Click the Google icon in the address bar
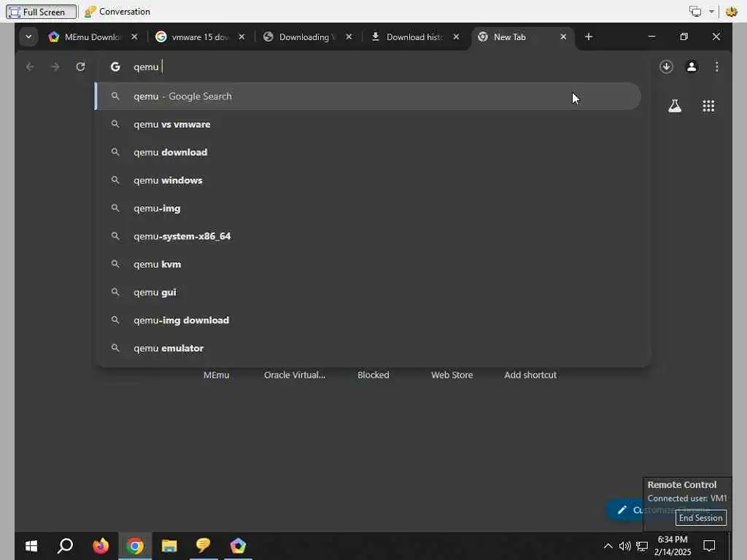 point(115,66)
